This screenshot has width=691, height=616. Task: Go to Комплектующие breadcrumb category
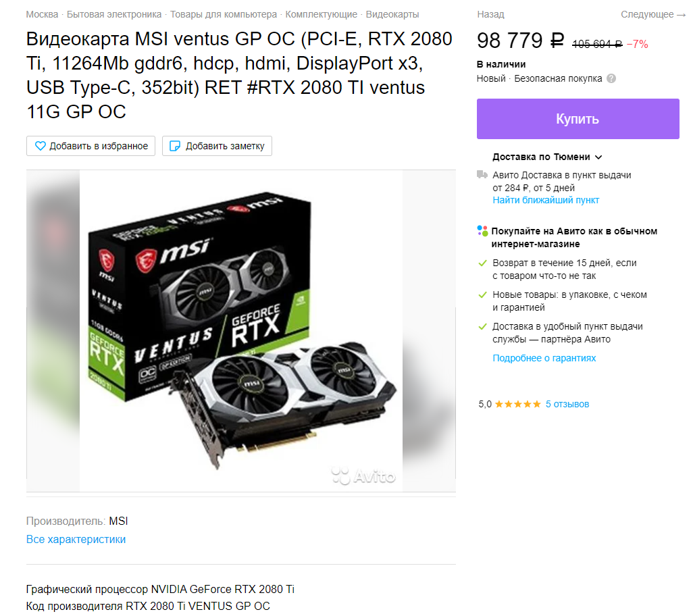[x=322, y=15]
